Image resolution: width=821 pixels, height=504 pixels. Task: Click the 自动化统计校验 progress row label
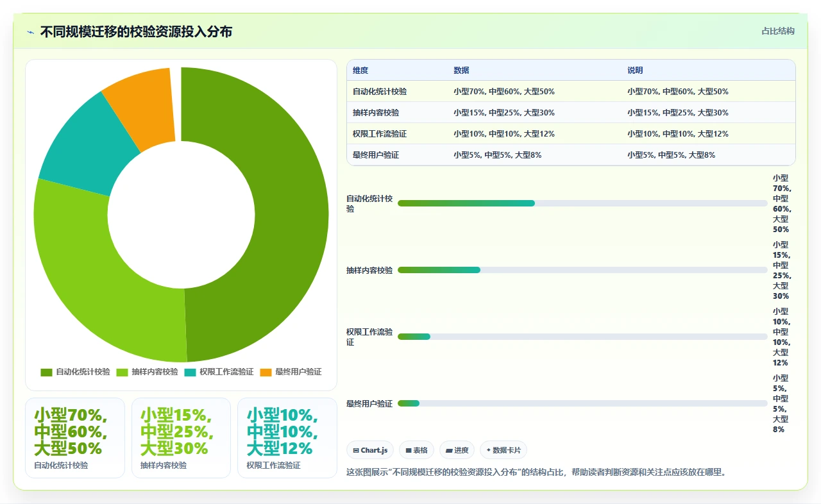tap(369, 204)
